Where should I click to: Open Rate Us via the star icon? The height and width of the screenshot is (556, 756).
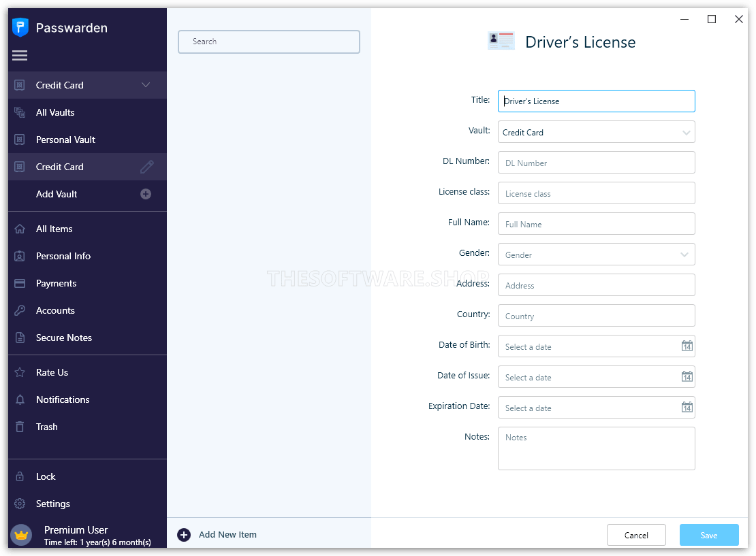[20, 372]
